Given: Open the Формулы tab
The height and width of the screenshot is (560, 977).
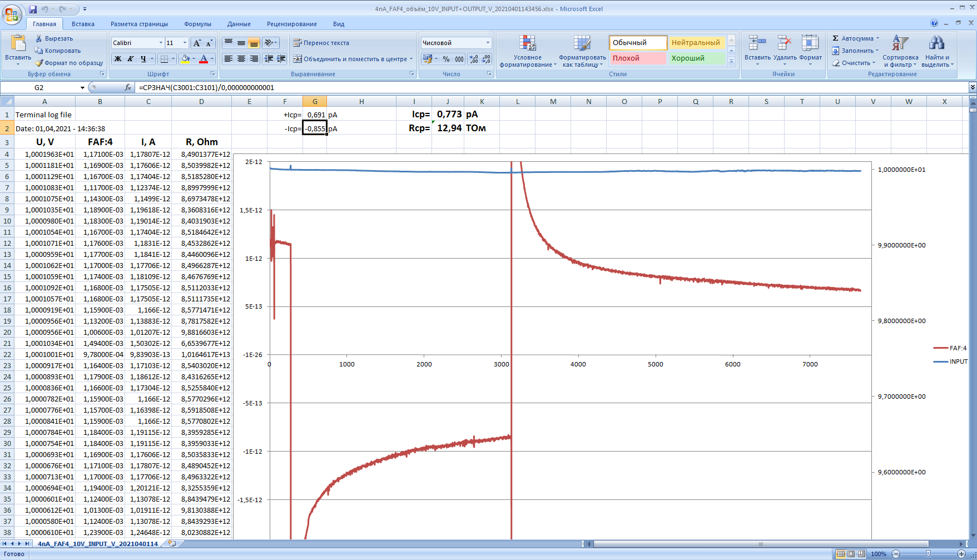Looking at the screenshot, I should coord(197,24).
